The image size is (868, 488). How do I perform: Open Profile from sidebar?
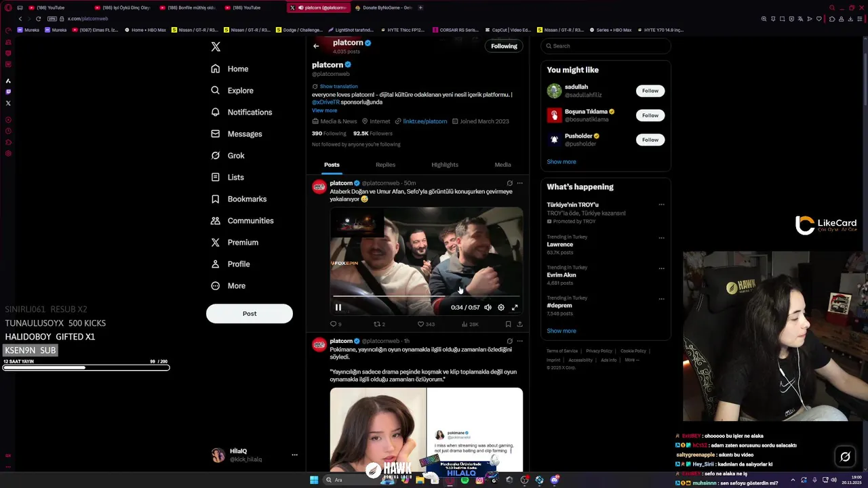point(230,264)
